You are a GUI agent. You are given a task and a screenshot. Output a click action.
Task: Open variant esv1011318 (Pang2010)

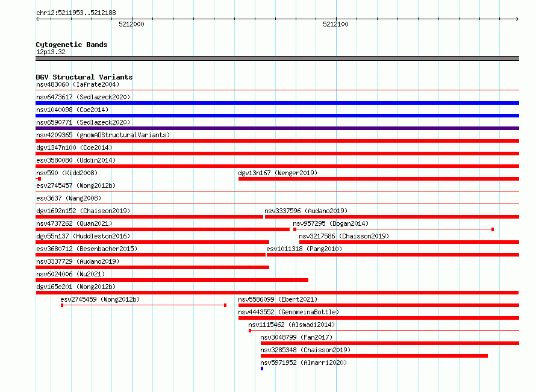pyautogui.click(x=304, y=249)
